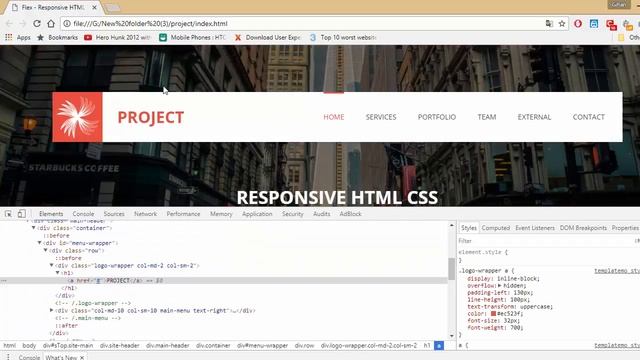Switch to the Performance panel tab
Screen dimensions: 640x360
[183, 214]
